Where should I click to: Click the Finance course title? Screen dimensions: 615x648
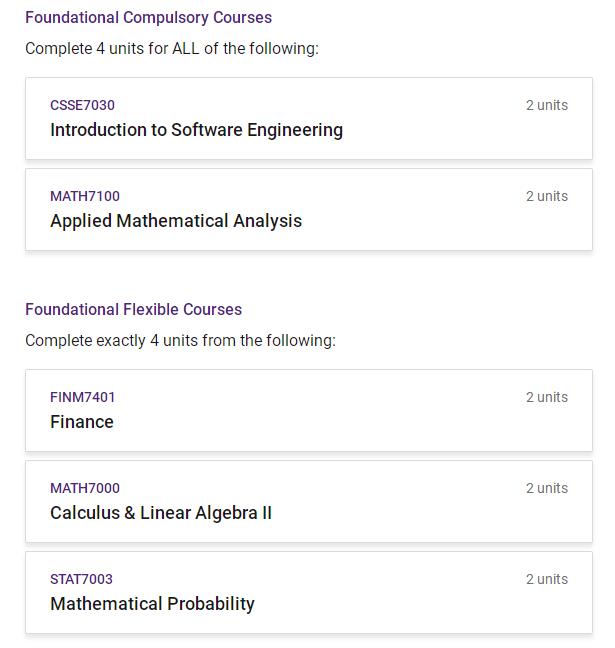pyautogui.click(x=82, y=422)
